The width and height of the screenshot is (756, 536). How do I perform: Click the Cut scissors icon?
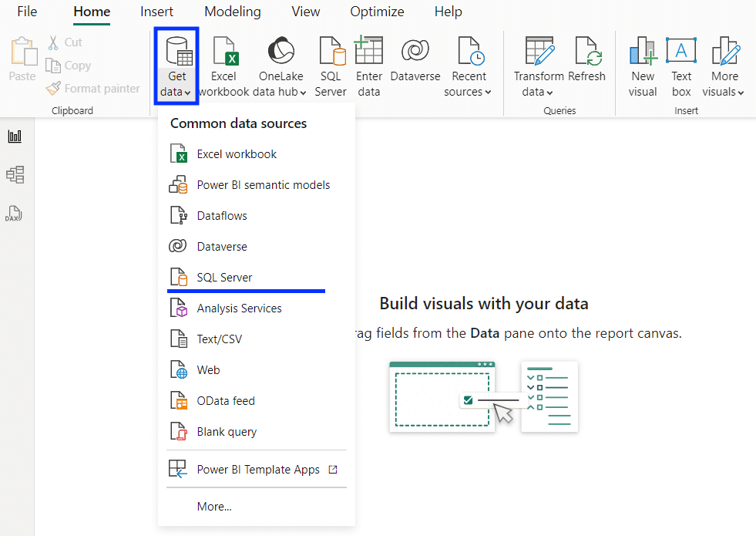pyautogui.click(x=53, y=42)
